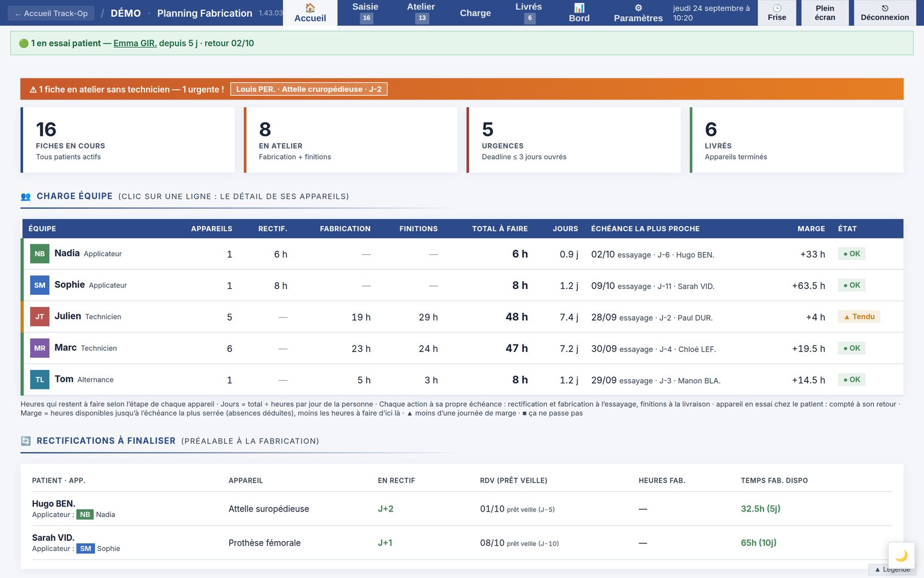
Task: Open urgent fiche Louis PER. Attelle cruropédieuse
Action: pyautogui.click(x=309, y=89)
